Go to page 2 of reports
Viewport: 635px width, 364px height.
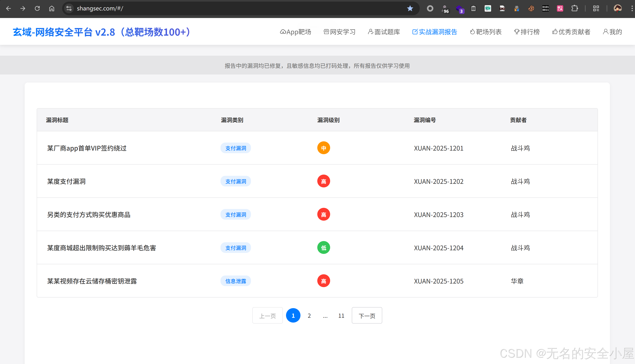[x=309, y=316]
